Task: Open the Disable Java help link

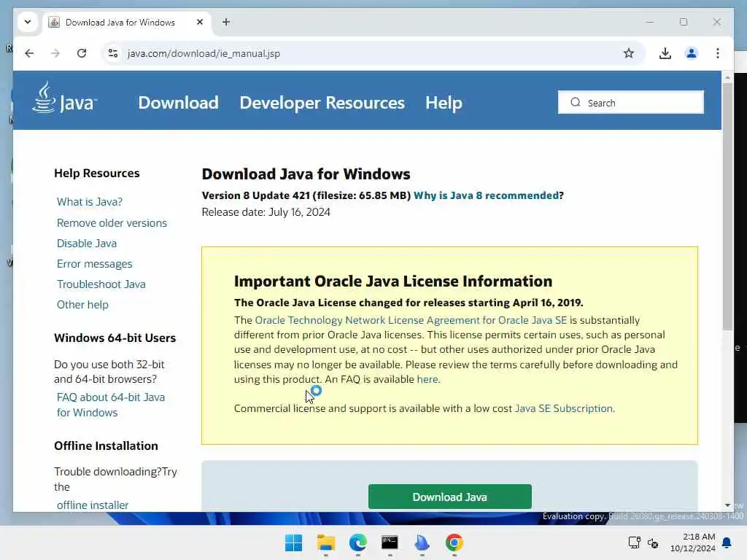Action: click(x=87, y=244)
